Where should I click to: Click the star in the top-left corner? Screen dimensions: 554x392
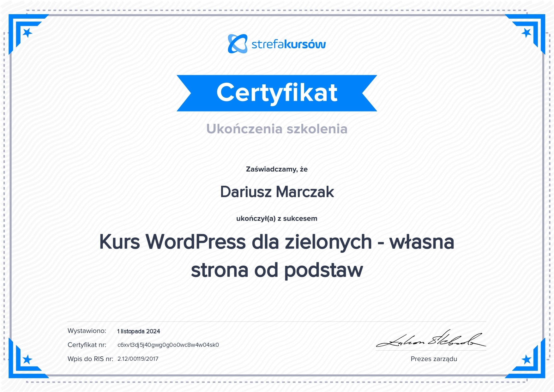(27, 33)
